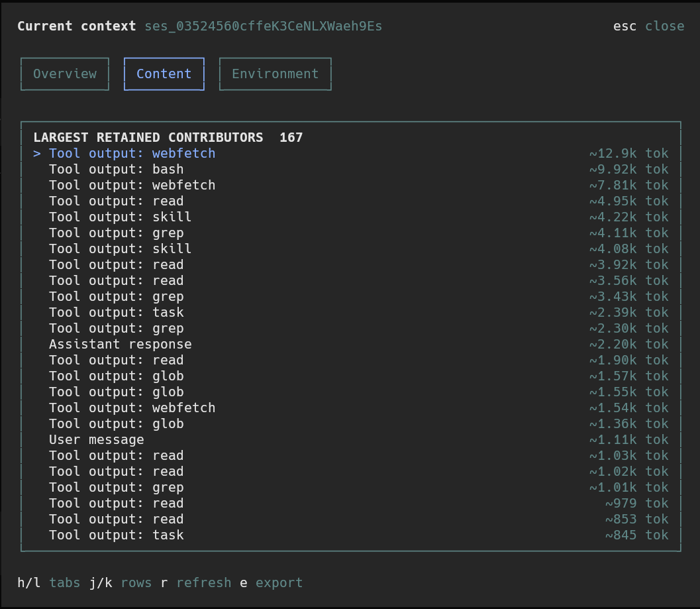
Task: Select the read row with ~4.95k tok
Action: 351,201
